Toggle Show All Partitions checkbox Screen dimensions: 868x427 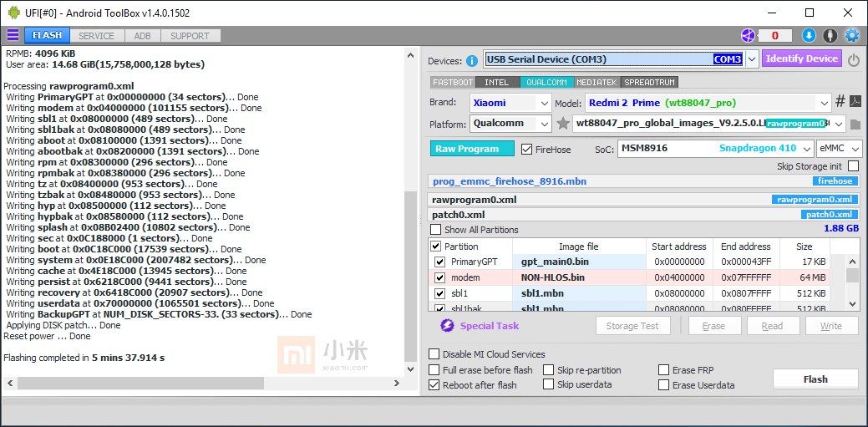[x=436, y=229]
